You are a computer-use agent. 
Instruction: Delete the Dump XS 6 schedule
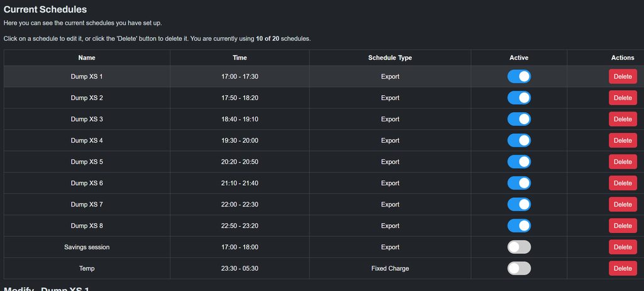(622, 183)
